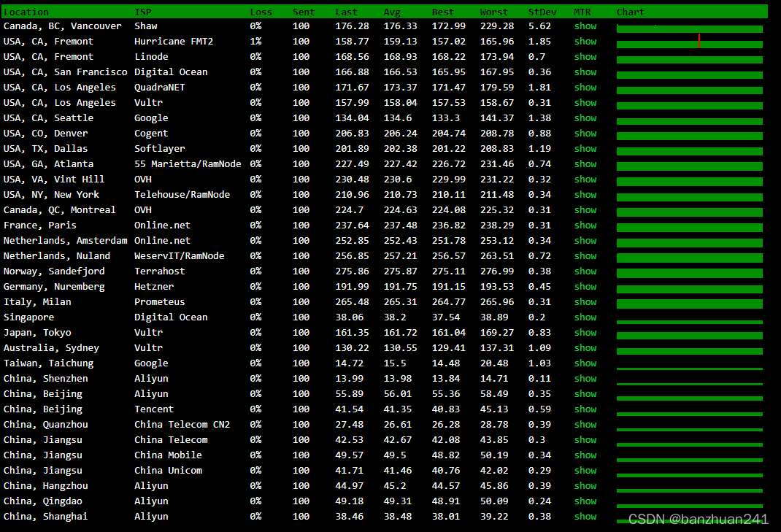781x532 pixels.
Task: Click show for Qingdao Aliyun row
Action: tap(585, 501)
